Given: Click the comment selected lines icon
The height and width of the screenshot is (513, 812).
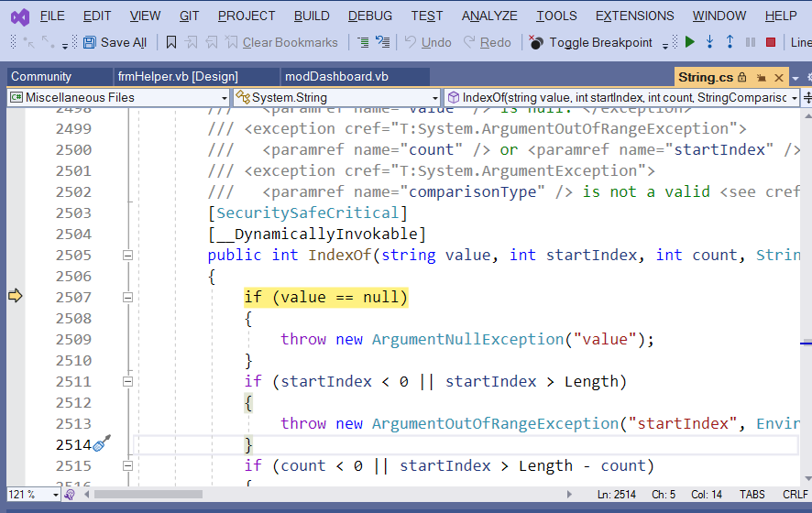Looking at the screenshot, I should point(364,42).
